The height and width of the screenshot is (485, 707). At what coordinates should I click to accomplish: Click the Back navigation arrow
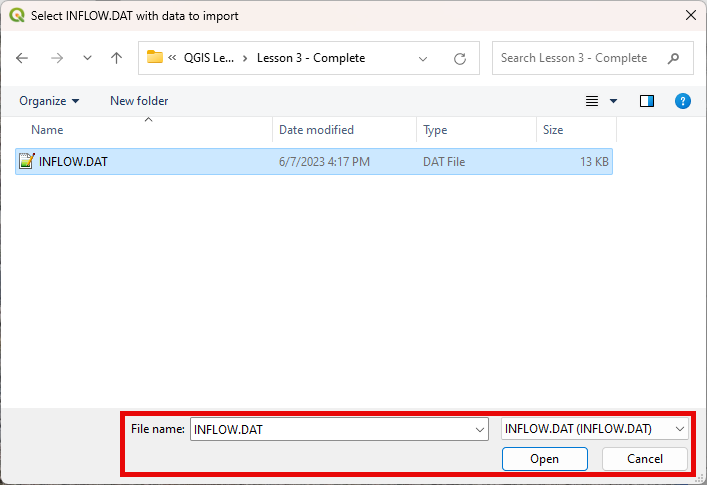tap(23, 58)
